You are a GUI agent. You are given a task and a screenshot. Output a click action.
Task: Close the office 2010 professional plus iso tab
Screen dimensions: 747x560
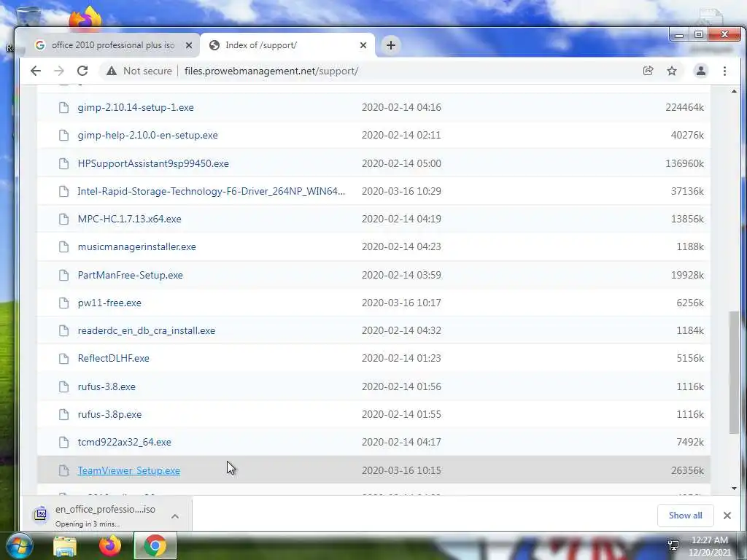[189, 45]
